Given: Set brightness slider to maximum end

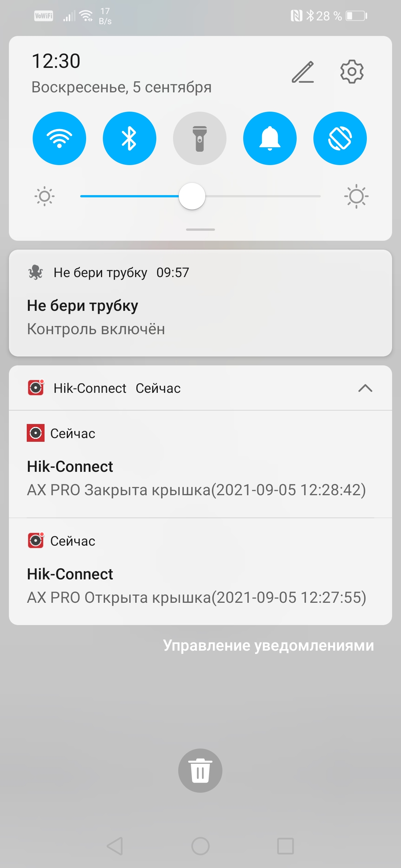Looking at the screenshot, I should click(x=320, y=196).
